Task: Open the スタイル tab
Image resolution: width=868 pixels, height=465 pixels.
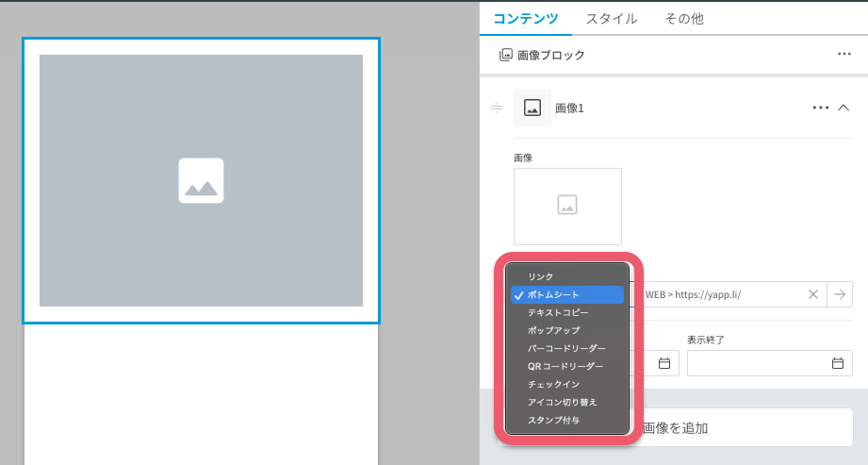Action: tap(611, 18)
